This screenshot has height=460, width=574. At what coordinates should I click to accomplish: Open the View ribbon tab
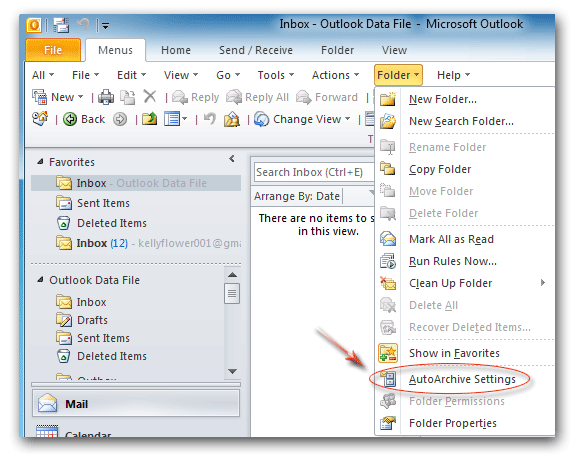click(394, 50)
